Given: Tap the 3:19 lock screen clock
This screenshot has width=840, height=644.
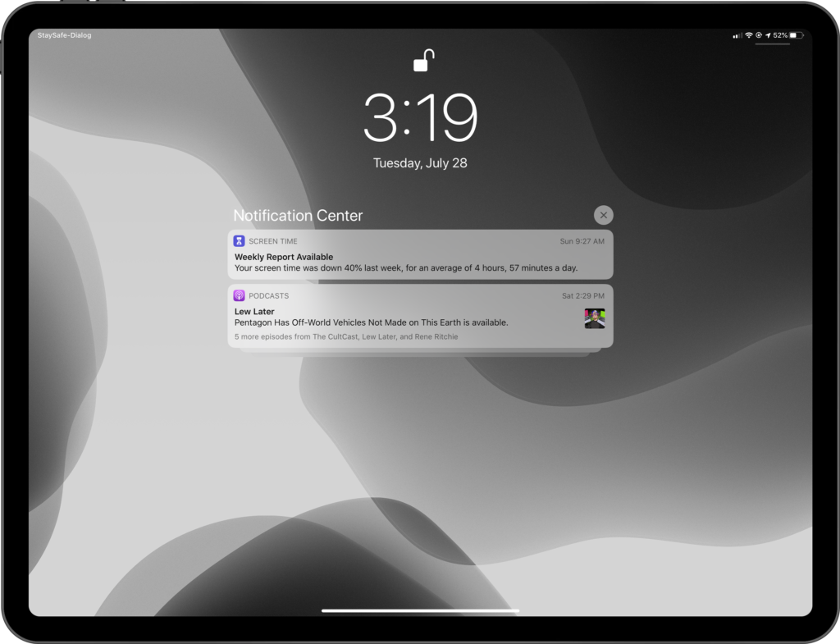Looking at the screenshot, I should coord(420,117).
